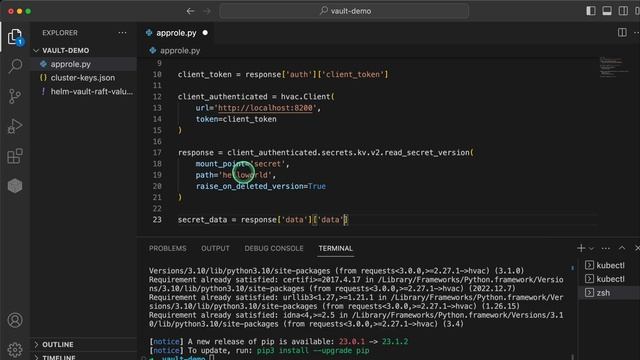Image resolution: width=640 pixels, height=360 pixels.
Task: Switch to the DEBUG CONSOLE tab
Action: tap(274, 248)
